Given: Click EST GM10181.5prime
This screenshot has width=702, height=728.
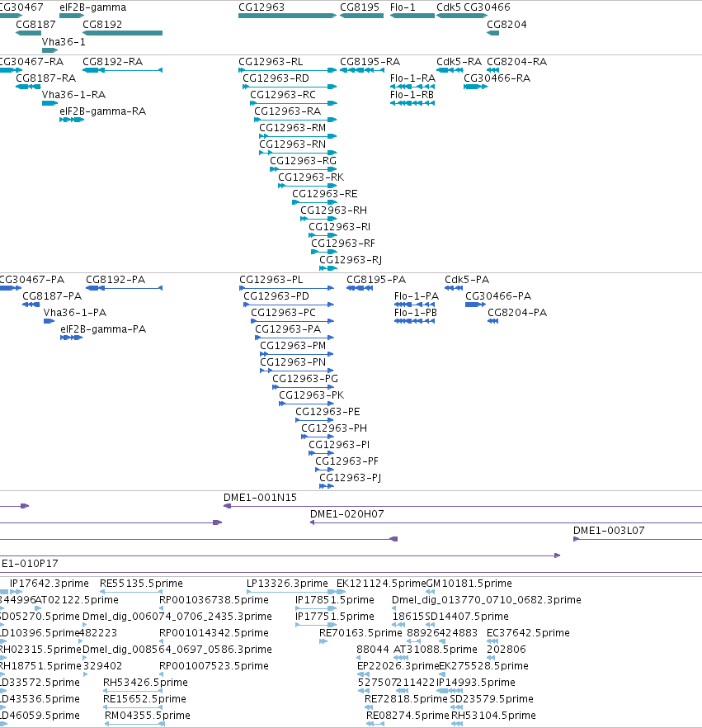Looking at the screenshot, I should coord(469,584).
